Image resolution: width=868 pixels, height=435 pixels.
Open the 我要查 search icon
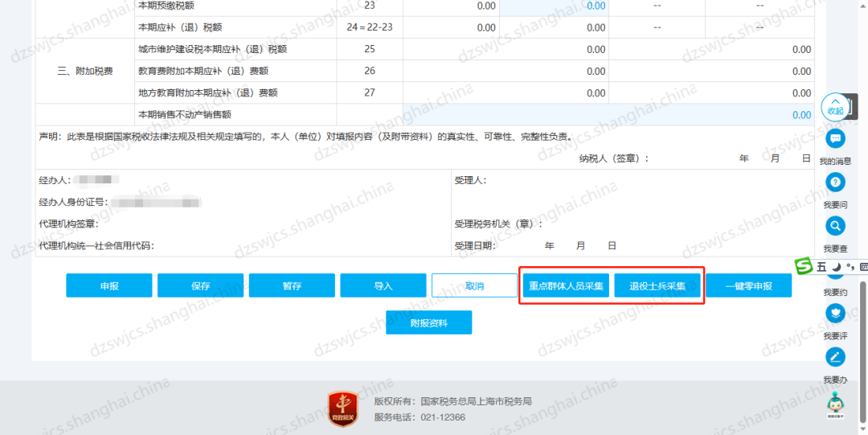(x=835, y=226)
